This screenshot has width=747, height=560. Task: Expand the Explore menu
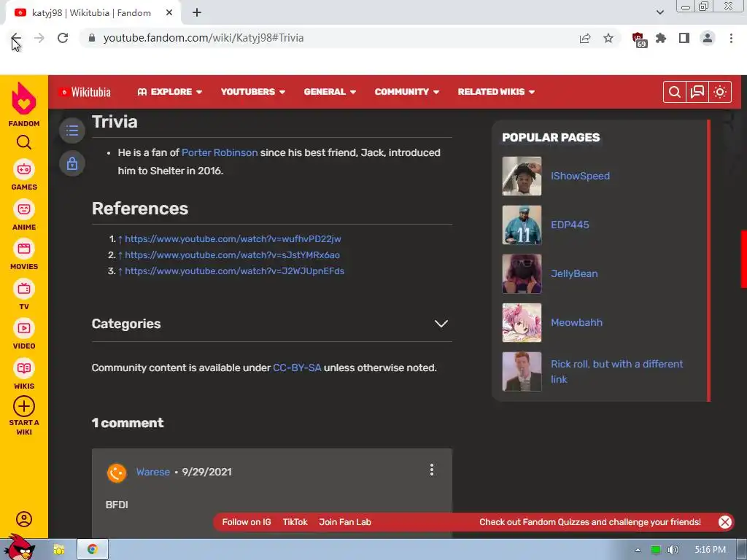[169, 92]
